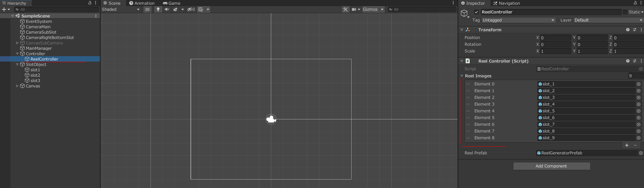Viewport: 644px width, 188px height.
Task: Toggle scene grid visibility icon
Action: point(201,9)
